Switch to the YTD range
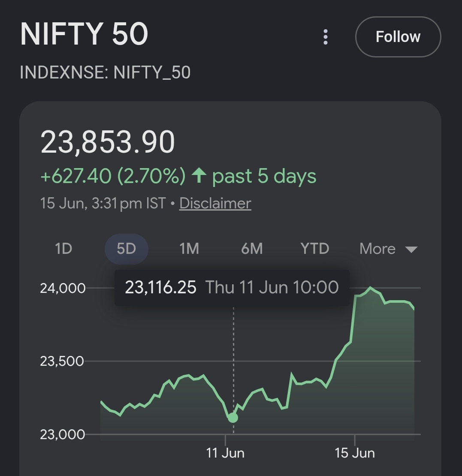Screen dimensions: 462x476 315,249
